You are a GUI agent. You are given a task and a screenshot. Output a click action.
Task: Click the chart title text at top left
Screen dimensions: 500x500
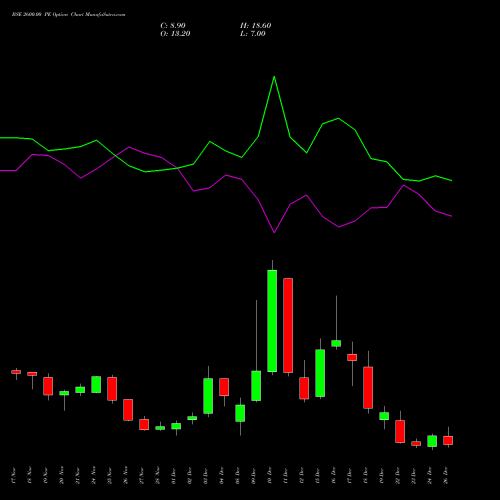(69, 15)
